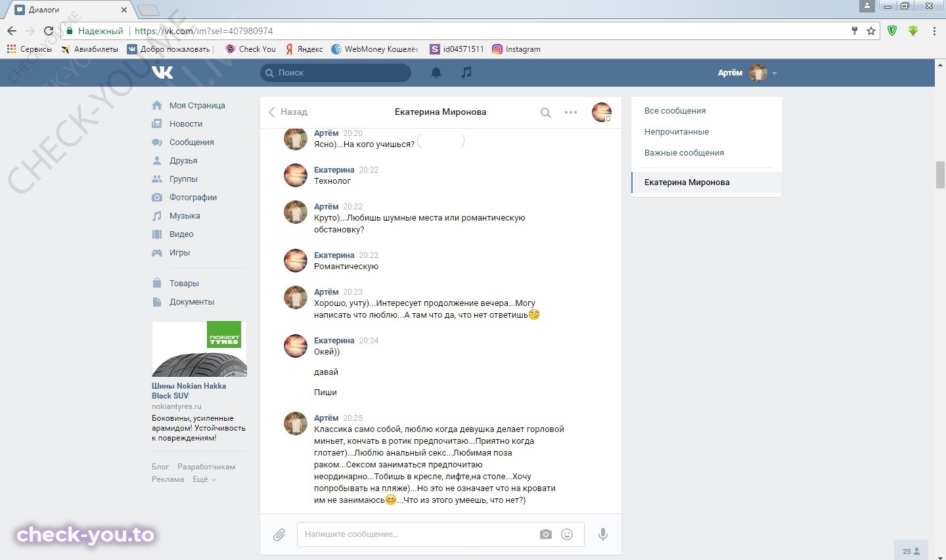
Task: Open the Разработчикам footer link
Action: click(x=206, y=467)
